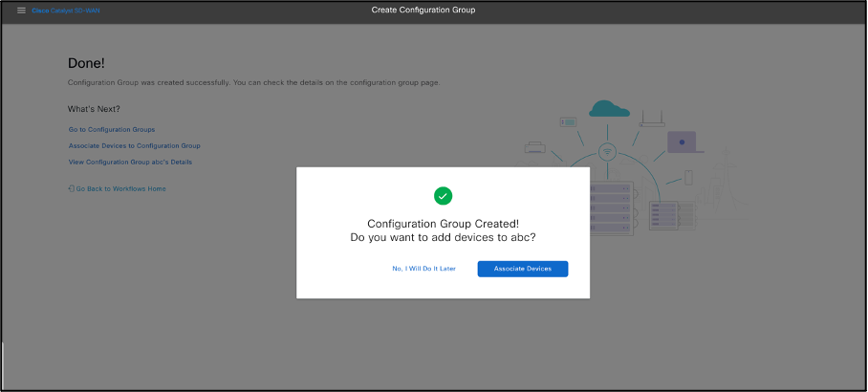Screen dimensions: 868x392
Task: Click the Create Configuration Group title
Action: pos(423,11)
